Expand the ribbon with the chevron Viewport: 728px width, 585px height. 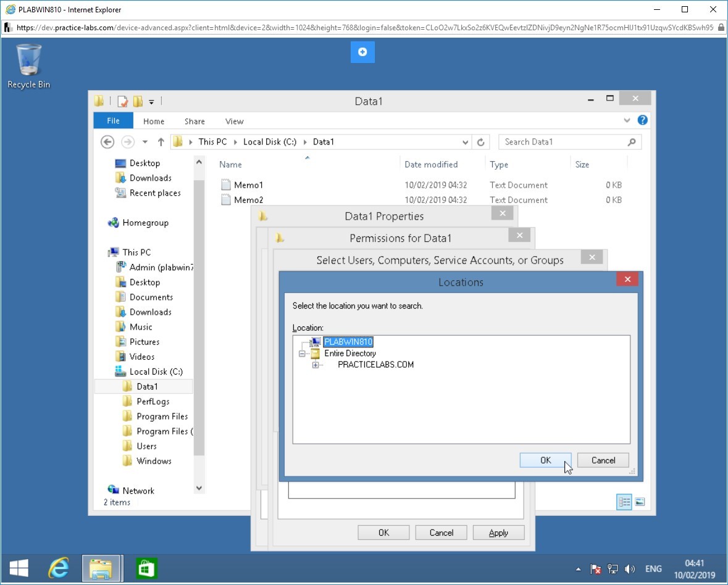pyautogui.click(x=627, y=120)
